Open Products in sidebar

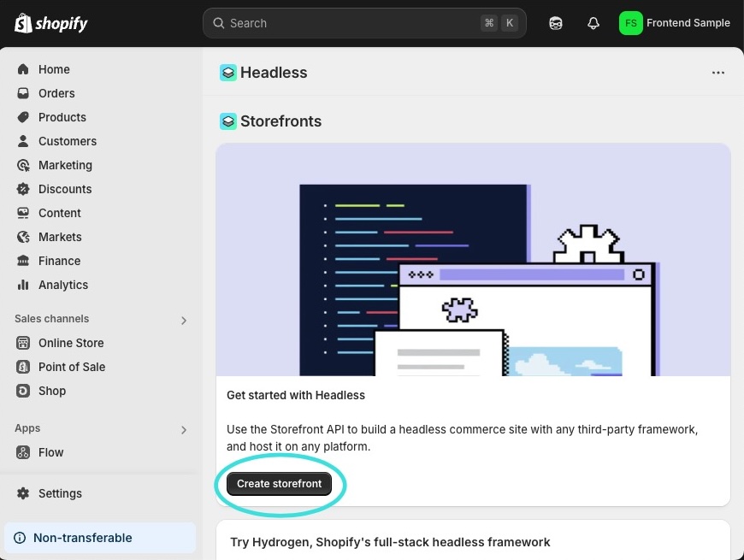(x=62, y=117)
